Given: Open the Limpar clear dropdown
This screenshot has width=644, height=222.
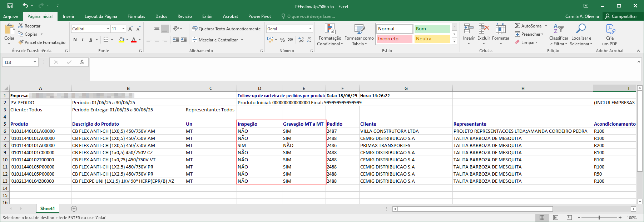Looking at the screenshot, I should click(x=526, y=42).
